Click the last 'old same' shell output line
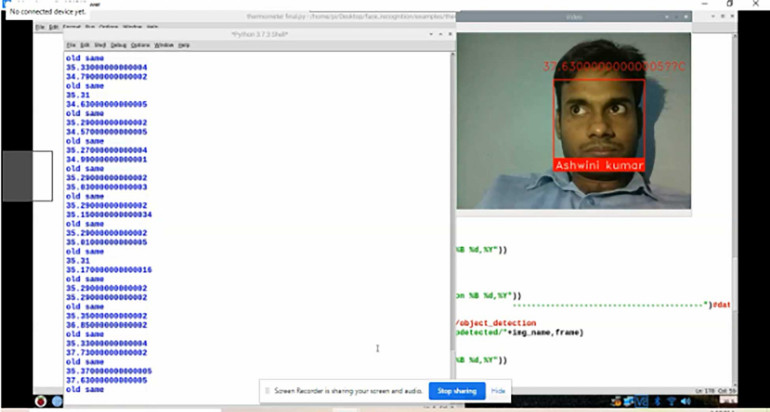 pos(83,389)
